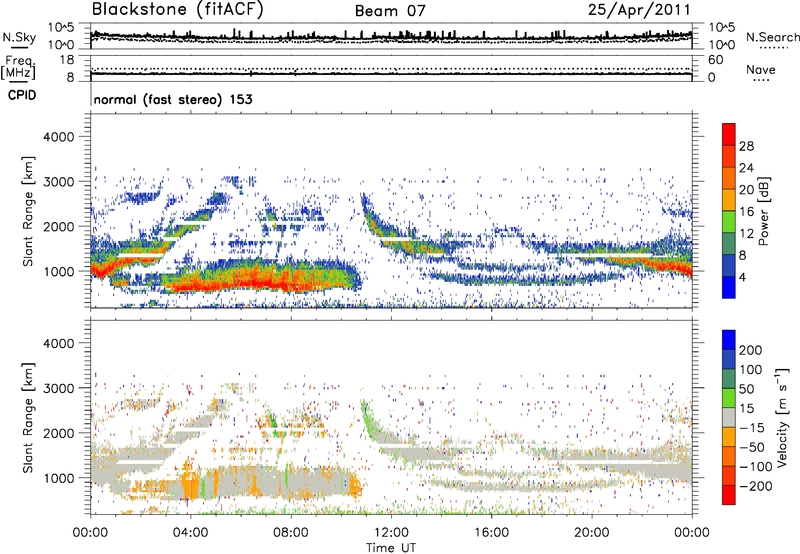Click the Velocity colorbar blue segment near 200
Screen dimensions: 800x554
pyautogui.click(x=729, y=340)
